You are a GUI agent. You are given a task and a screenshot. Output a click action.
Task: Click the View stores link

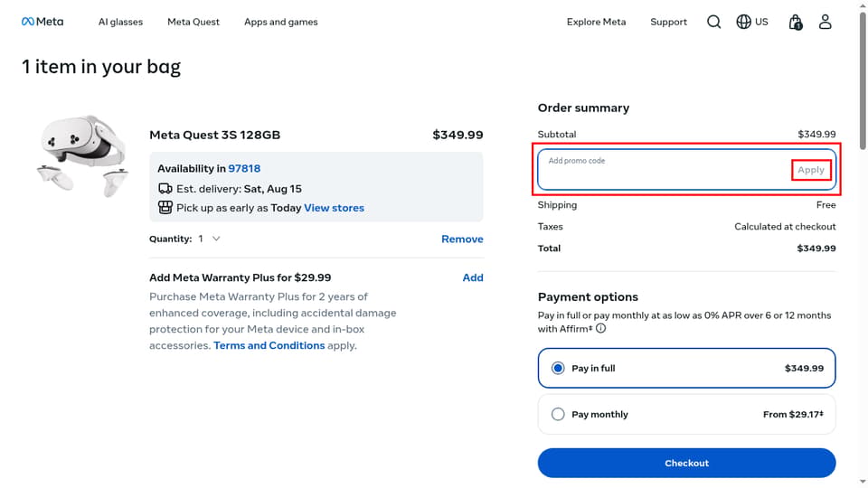pos(334,208)
